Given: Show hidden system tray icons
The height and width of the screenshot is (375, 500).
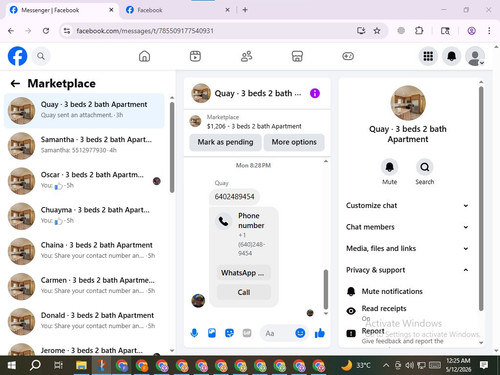Looking at the screenshot, I should pos(386,365).
